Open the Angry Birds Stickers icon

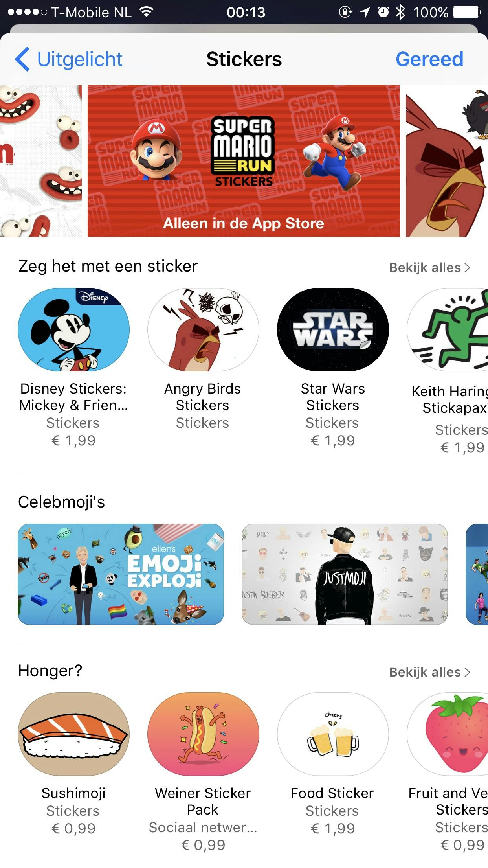point(203,329)
